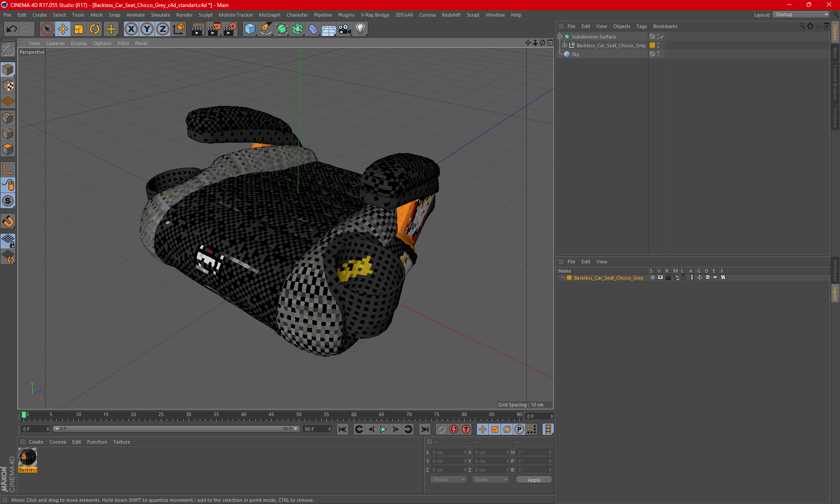Switch to Points mode
Screen dimensions: 840x504
pos(8,118)
